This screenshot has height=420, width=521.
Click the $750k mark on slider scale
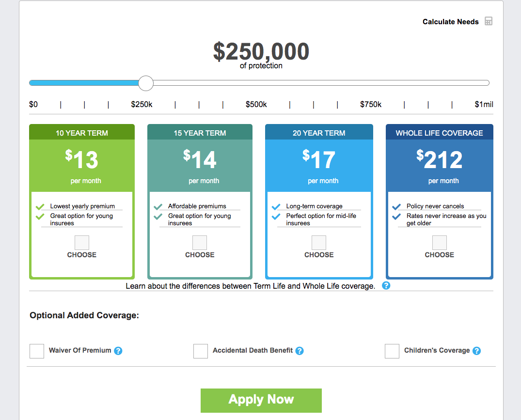371,105
